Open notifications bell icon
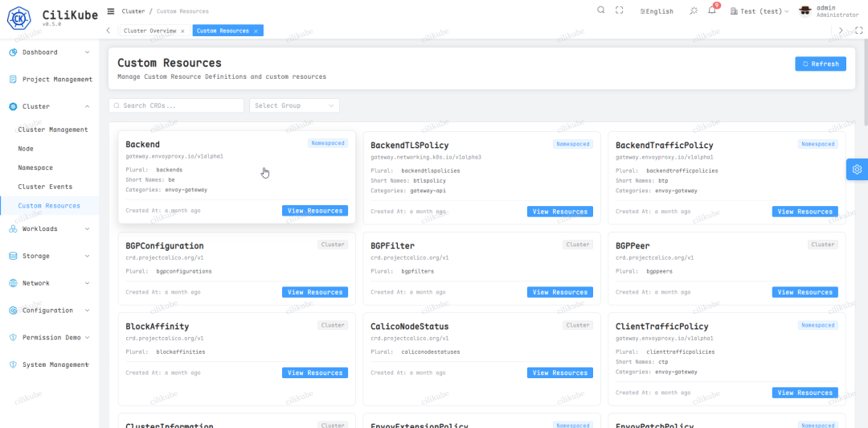The width and height of the screenshot is (868, 428). tap(712, 10)
